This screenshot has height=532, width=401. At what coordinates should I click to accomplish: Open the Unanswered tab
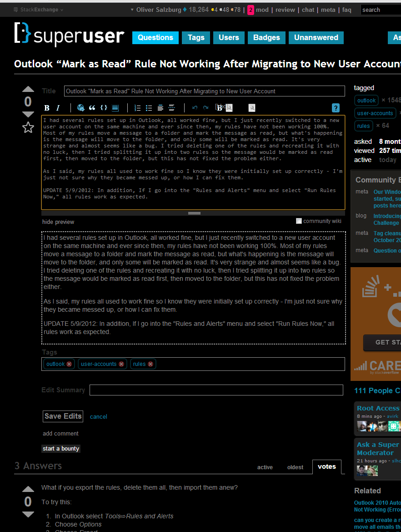(x=316, y=38)
